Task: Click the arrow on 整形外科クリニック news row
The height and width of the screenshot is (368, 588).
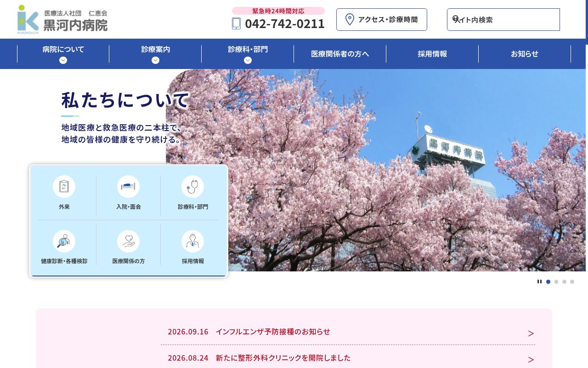Action: [531, 360]
